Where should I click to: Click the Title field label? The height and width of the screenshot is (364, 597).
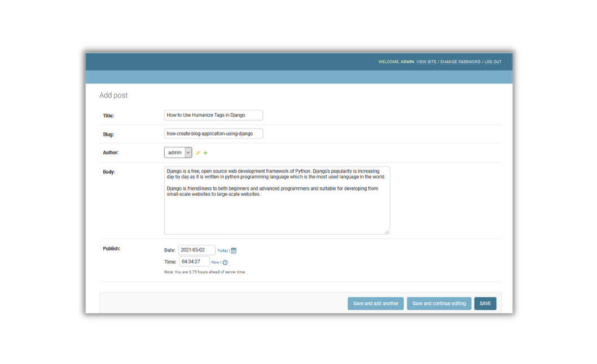point(108,116)
